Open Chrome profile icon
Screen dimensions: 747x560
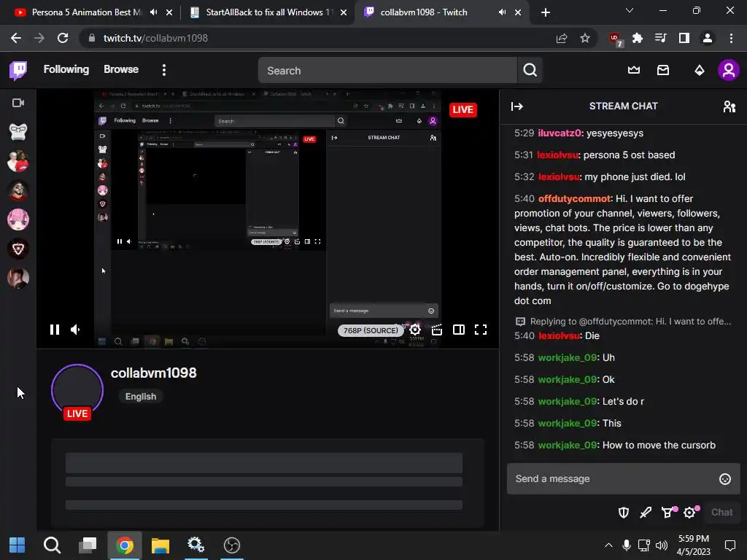(708, 38)
